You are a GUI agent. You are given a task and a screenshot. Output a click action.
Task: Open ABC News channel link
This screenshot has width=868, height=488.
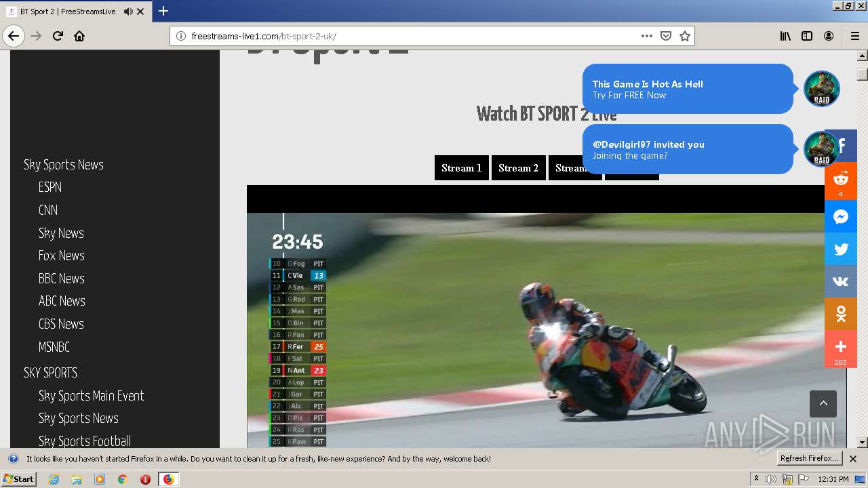tap(62, 301)
